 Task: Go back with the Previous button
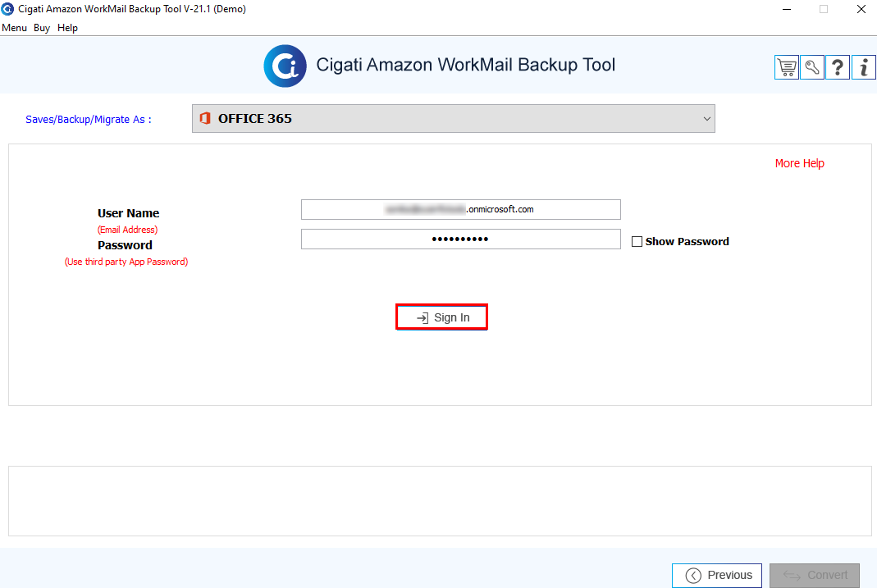pyautogui.click(x=717, y=575)
